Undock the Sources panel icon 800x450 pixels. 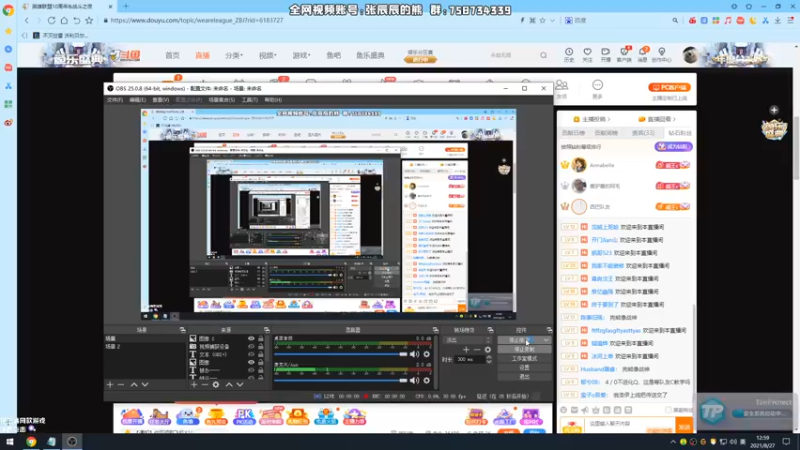266,330
